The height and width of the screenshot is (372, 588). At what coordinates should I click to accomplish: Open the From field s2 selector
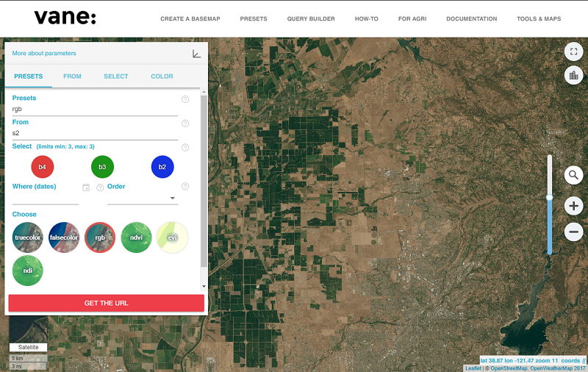pos(95,134)
